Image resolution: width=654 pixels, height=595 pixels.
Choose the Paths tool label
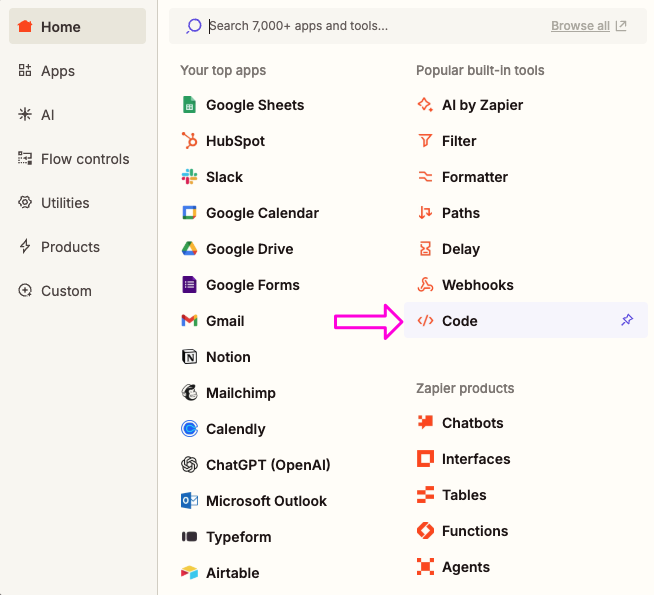coord(460,213)
